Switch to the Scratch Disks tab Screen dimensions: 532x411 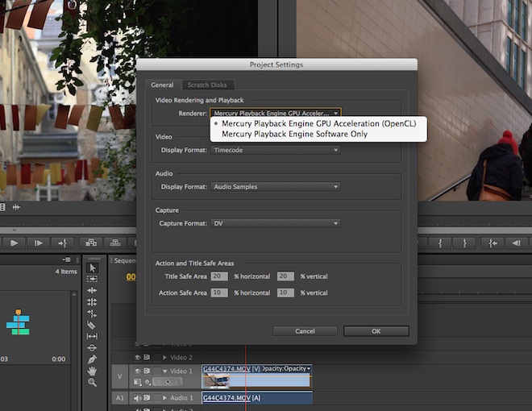tap(207, 85)
